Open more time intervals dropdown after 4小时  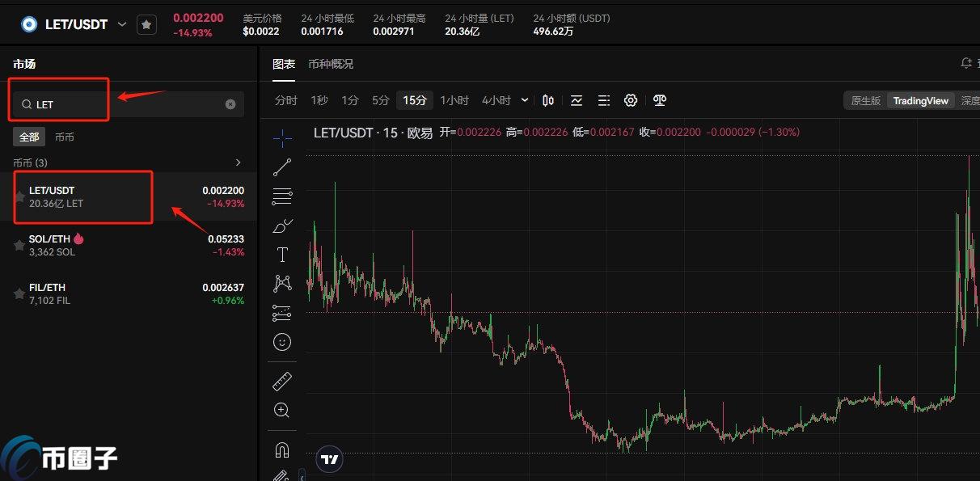click(525, 100)
